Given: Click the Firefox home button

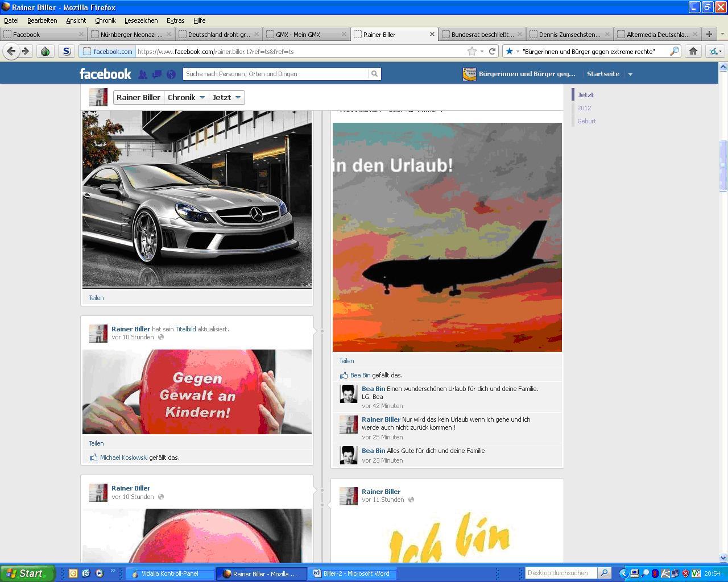Looking at the screenshot, I should [693, 51].
